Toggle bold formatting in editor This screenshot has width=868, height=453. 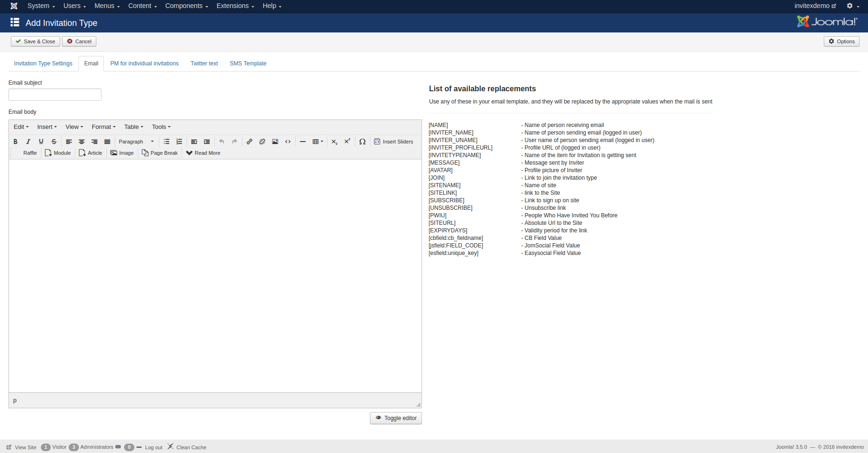(16, 142)
